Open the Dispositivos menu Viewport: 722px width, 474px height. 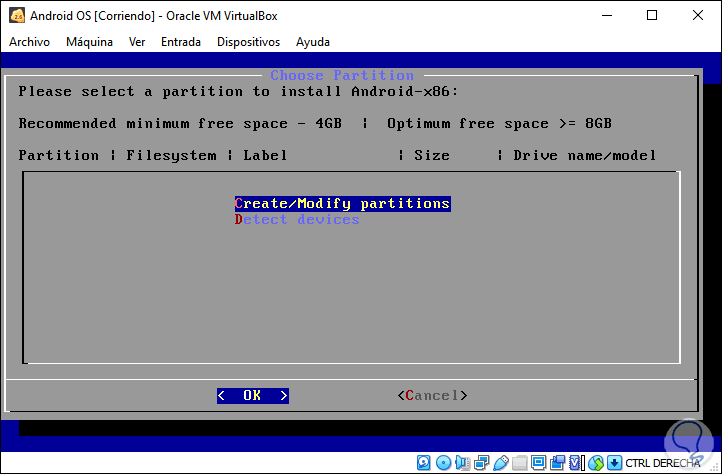coord(249,42)
